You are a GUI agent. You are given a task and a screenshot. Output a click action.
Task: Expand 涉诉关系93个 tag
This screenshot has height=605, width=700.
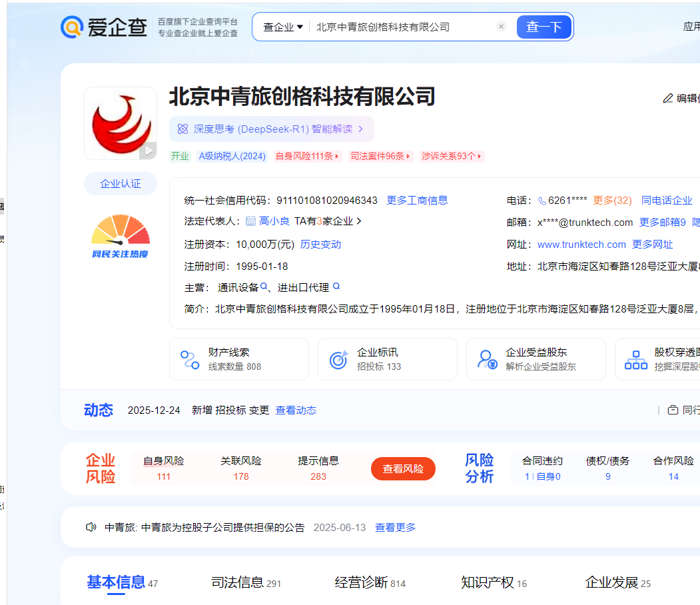452,157
